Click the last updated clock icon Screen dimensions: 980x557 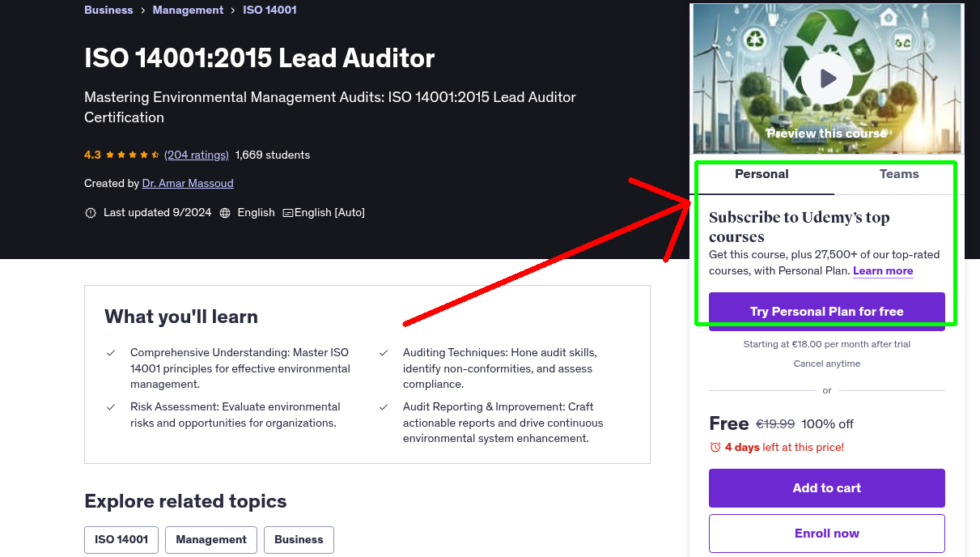[x=91, y=213]
